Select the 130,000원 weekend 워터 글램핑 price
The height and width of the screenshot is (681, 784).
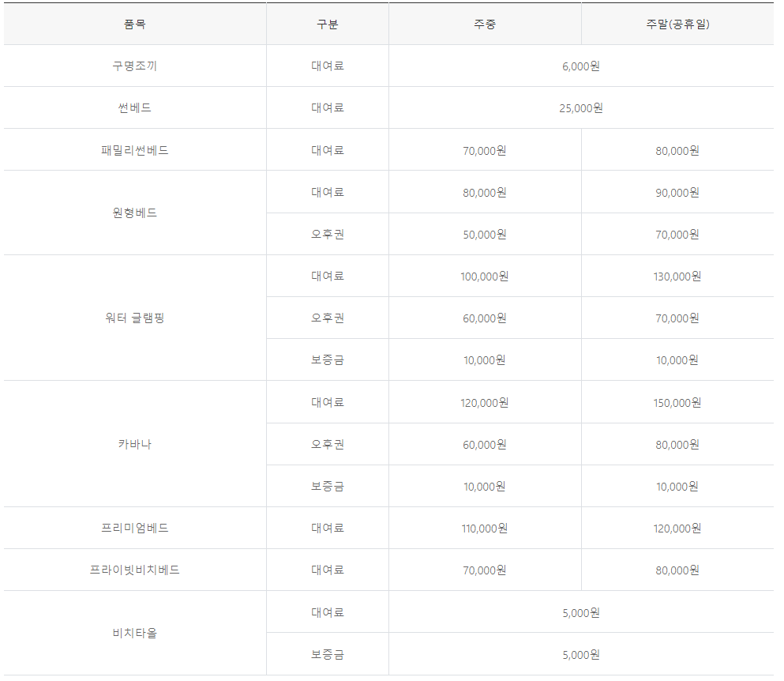click(678, 276)
